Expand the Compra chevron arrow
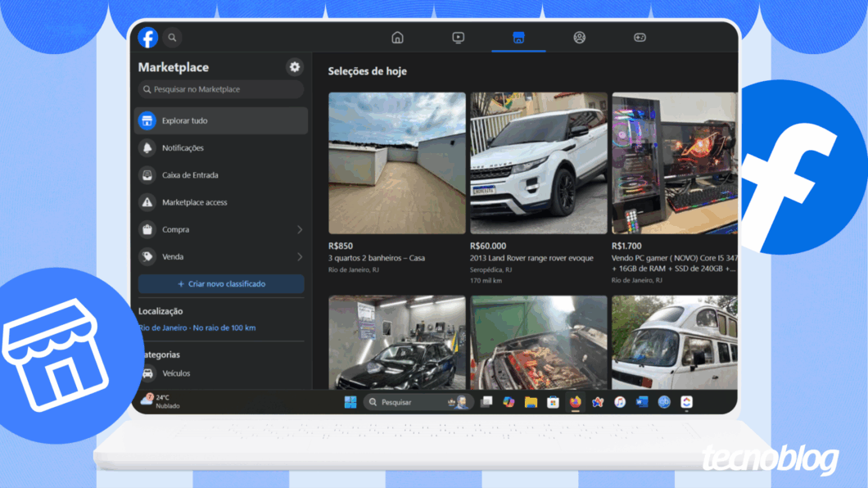This screenshot has width=868, height=488. point(300,229)
